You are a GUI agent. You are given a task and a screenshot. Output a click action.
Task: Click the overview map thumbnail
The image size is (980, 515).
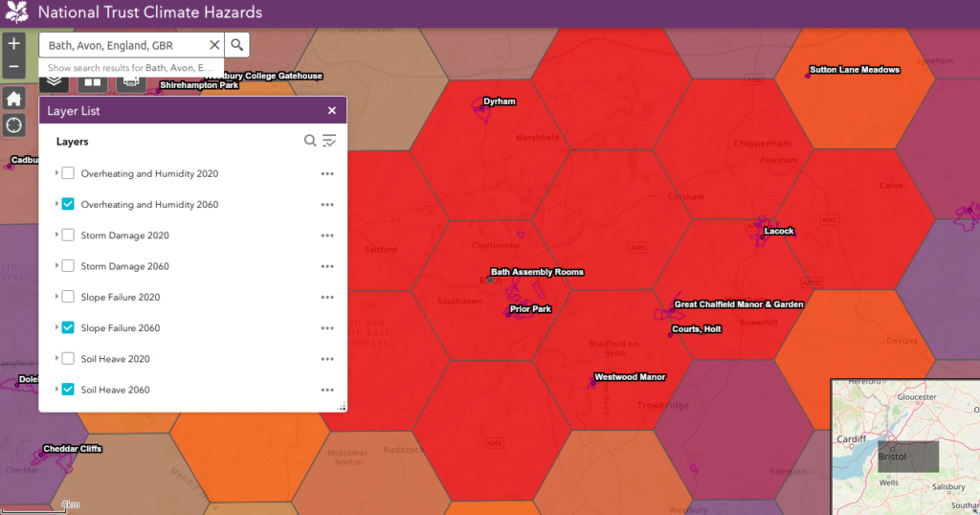(x=905, y=447)
